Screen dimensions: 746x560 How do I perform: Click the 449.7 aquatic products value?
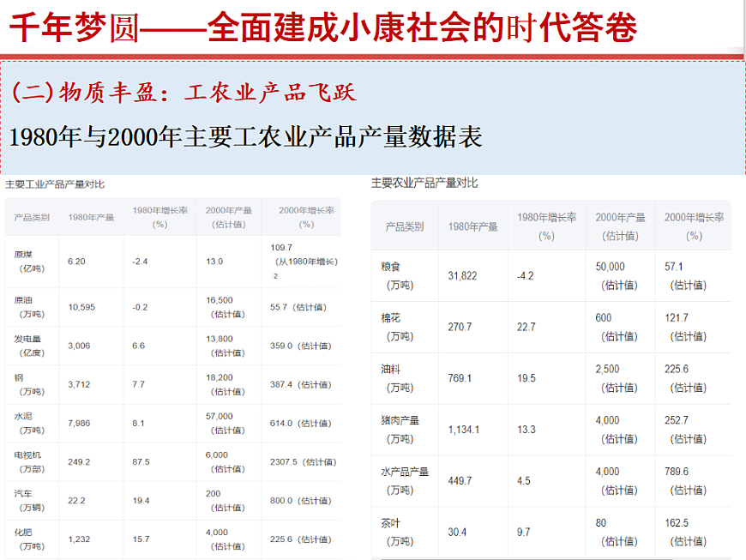460,481
